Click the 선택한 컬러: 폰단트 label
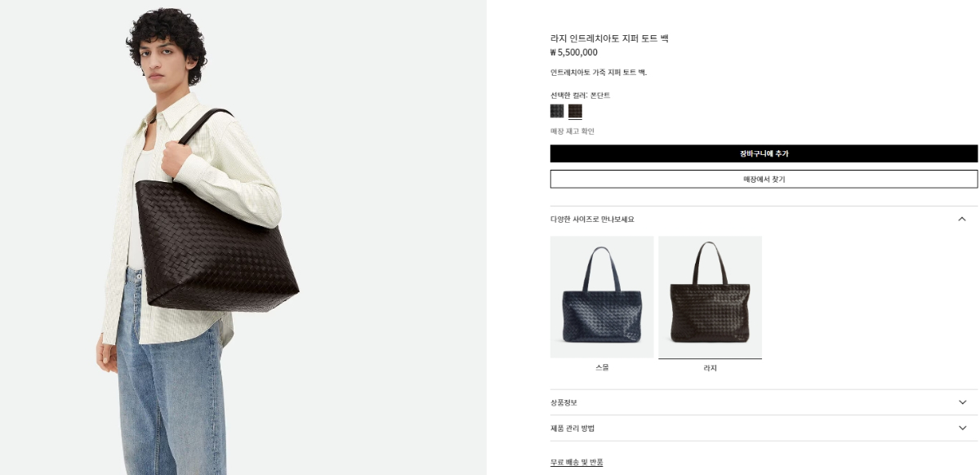 pos(580,95)
